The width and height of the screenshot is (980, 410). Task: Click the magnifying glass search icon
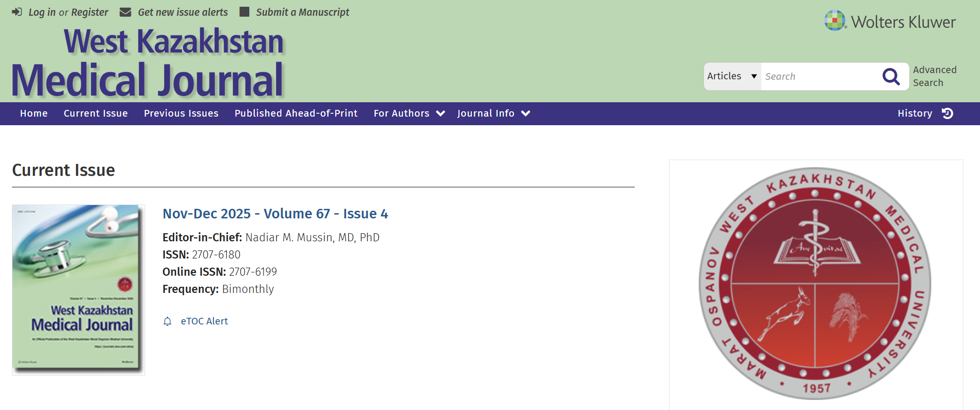891,76
